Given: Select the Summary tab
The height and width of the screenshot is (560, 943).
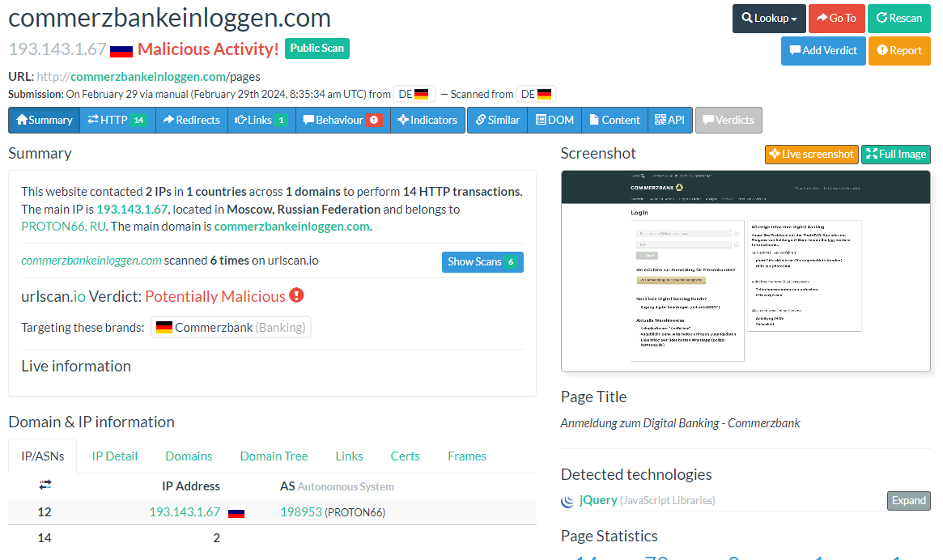Looking at the screenshot, I should click(44, 120).
